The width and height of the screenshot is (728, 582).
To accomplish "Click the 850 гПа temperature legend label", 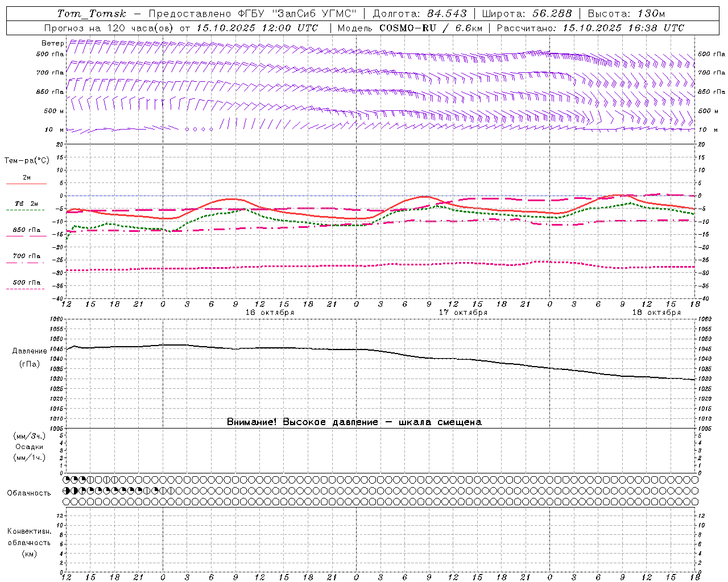I will coord(26,230).
